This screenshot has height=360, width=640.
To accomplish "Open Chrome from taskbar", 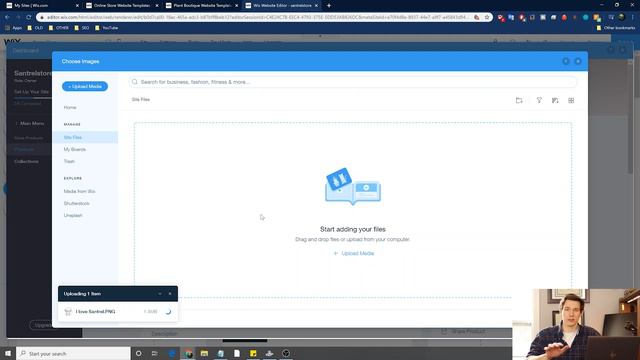I will click(188, 353).
